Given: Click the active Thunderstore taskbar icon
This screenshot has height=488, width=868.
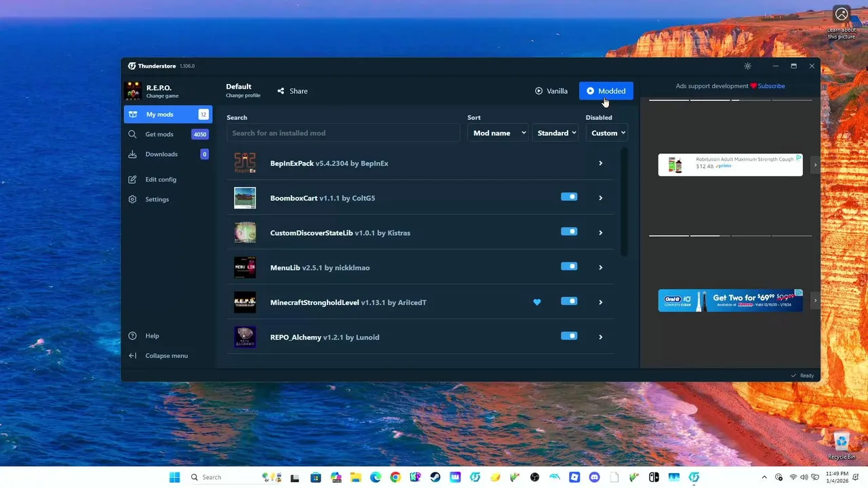Looking at the screenshot, I should (694, 477).
